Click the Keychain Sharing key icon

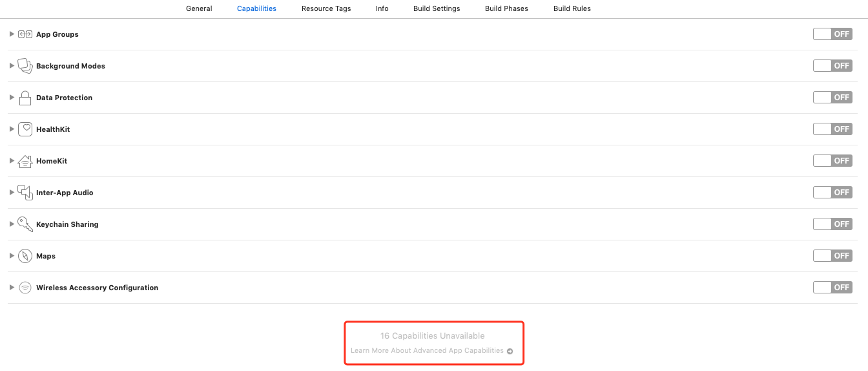coord(25,224)
